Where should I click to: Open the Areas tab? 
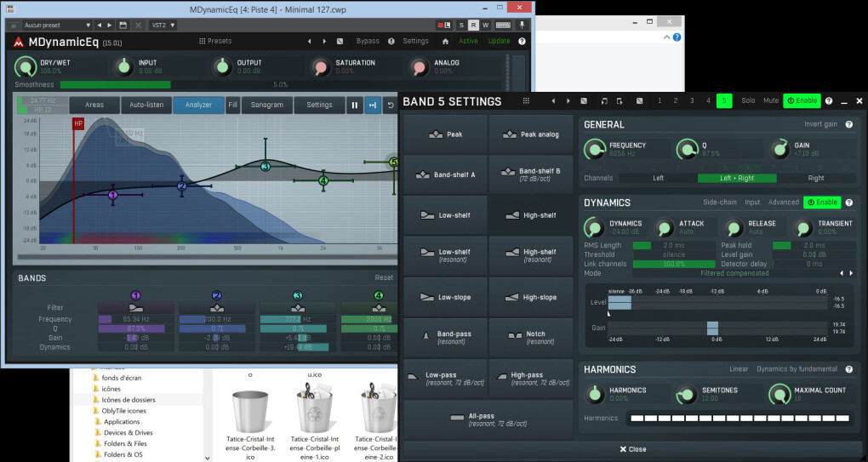[x=94, y=105]
